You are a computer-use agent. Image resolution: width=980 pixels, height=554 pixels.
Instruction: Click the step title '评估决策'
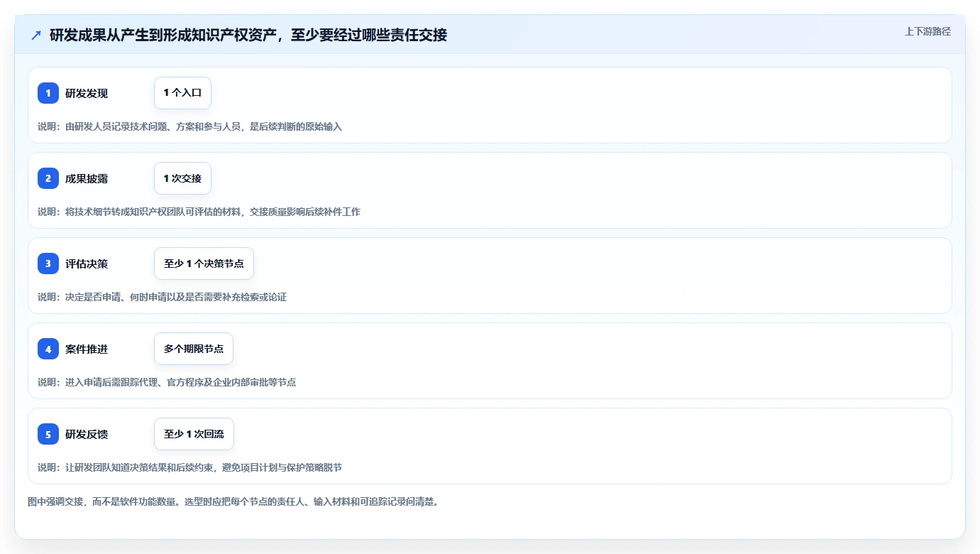(x=87, y=264)
